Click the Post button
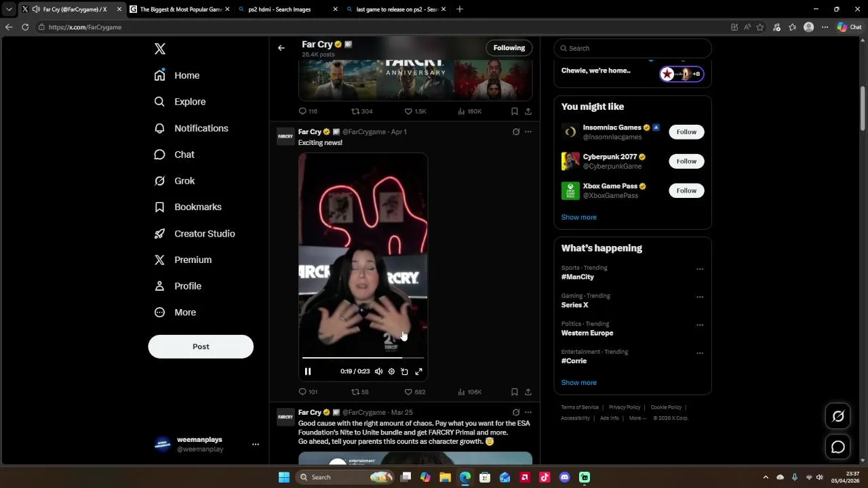This screenshot has width=868, height=488. pyautogui.click(x=201, y=346)
